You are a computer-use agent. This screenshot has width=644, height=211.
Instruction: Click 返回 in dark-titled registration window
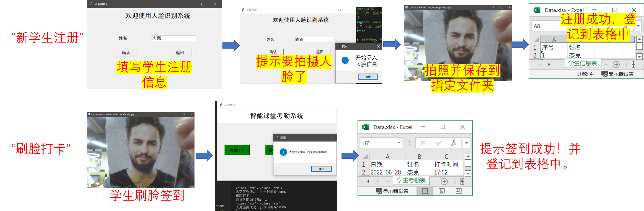click(x=180, y=53)
